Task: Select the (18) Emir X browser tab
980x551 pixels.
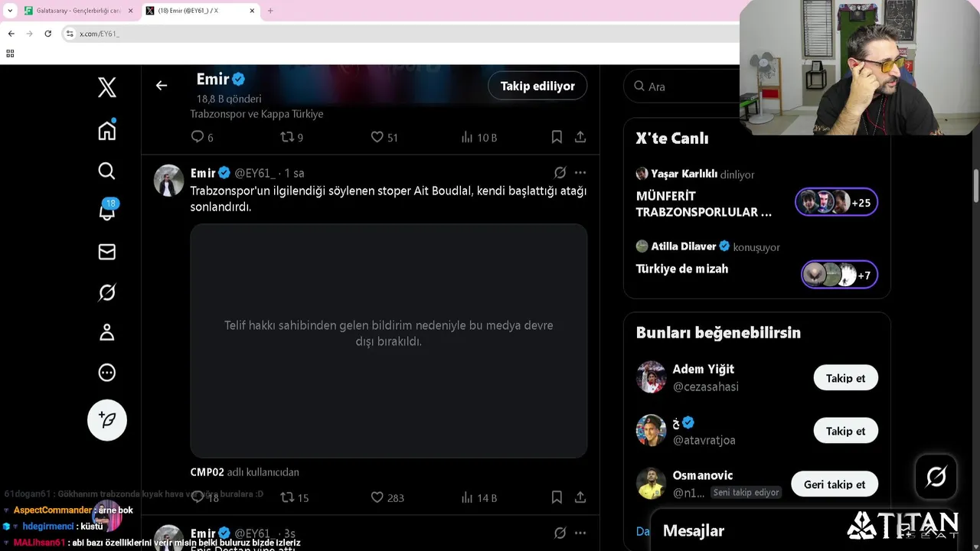Action: point(201,11)
